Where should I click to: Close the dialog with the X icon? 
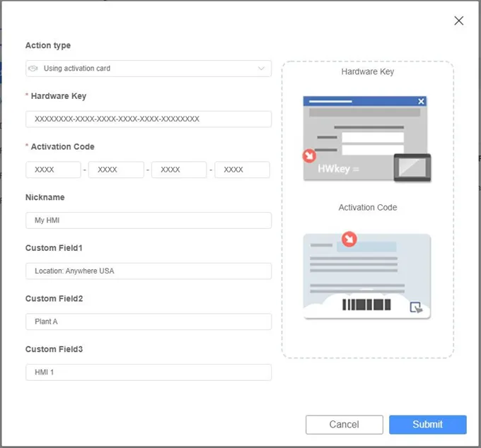pos(458,20)
